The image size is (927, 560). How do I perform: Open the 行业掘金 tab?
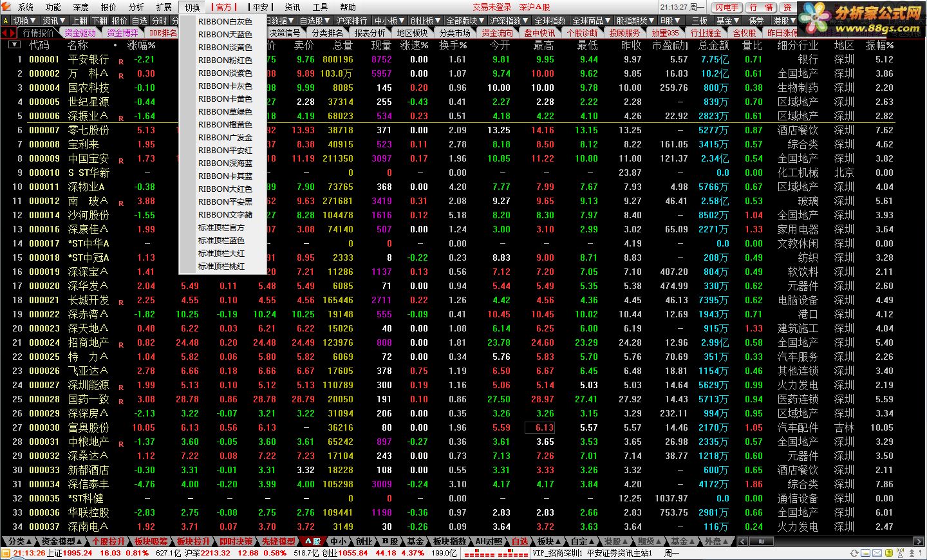[x=706, y=33]
